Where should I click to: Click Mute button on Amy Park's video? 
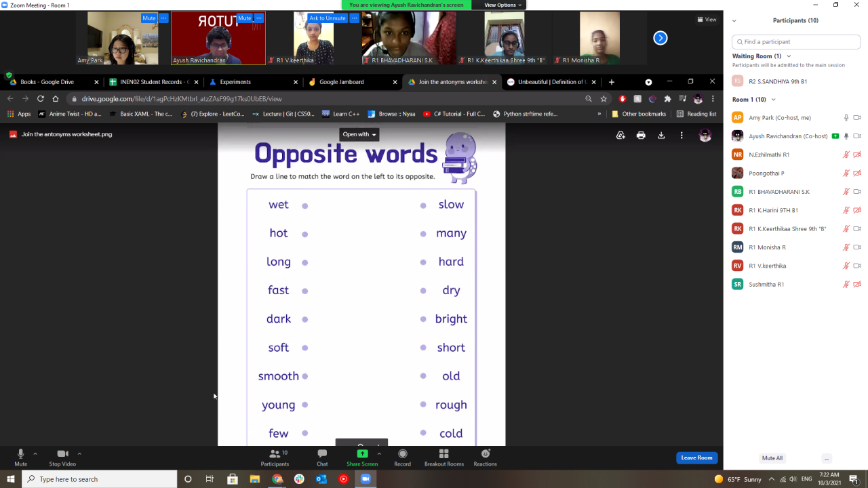pos(149,18)
